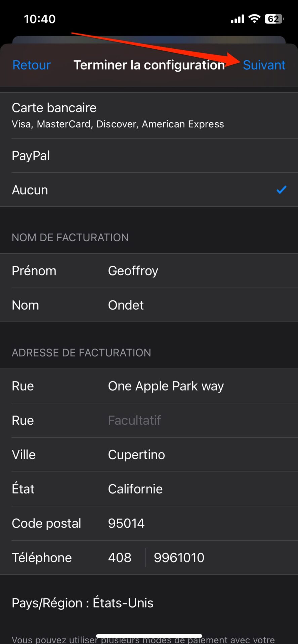This screenshot has height=644, width=298.
Task: Tap the Retour back link
Action: coord(32,65)
